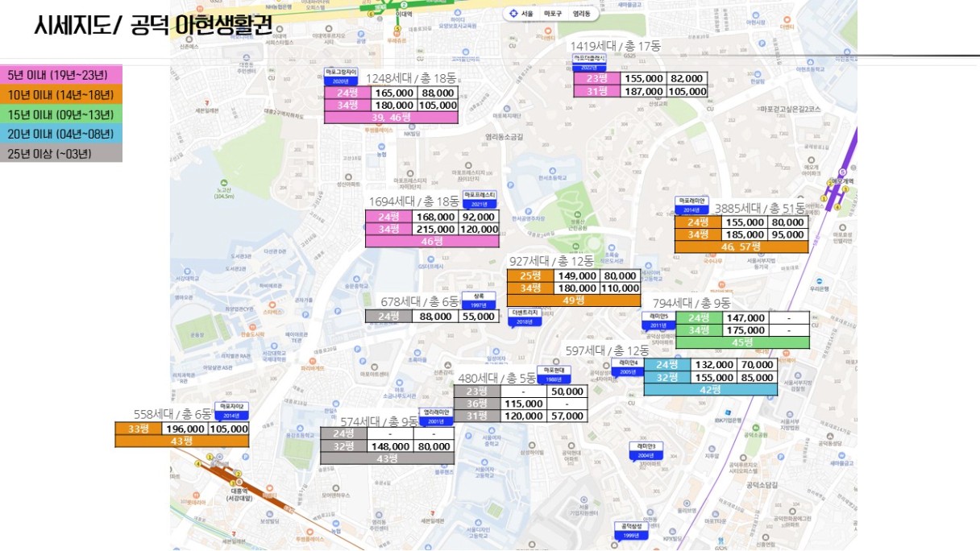Open the 공덕삼성 1999년 map marker

pos(630,529)
